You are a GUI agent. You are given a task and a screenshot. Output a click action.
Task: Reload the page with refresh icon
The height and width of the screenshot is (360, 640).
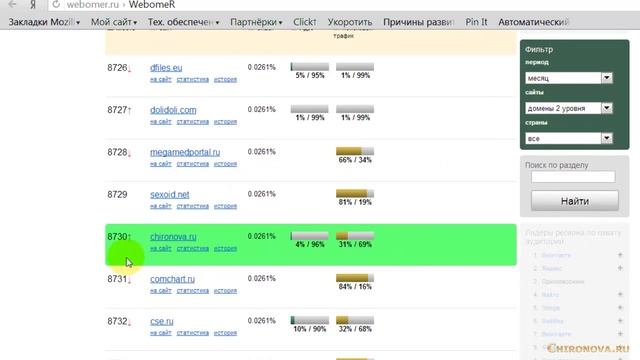(56, 4)
